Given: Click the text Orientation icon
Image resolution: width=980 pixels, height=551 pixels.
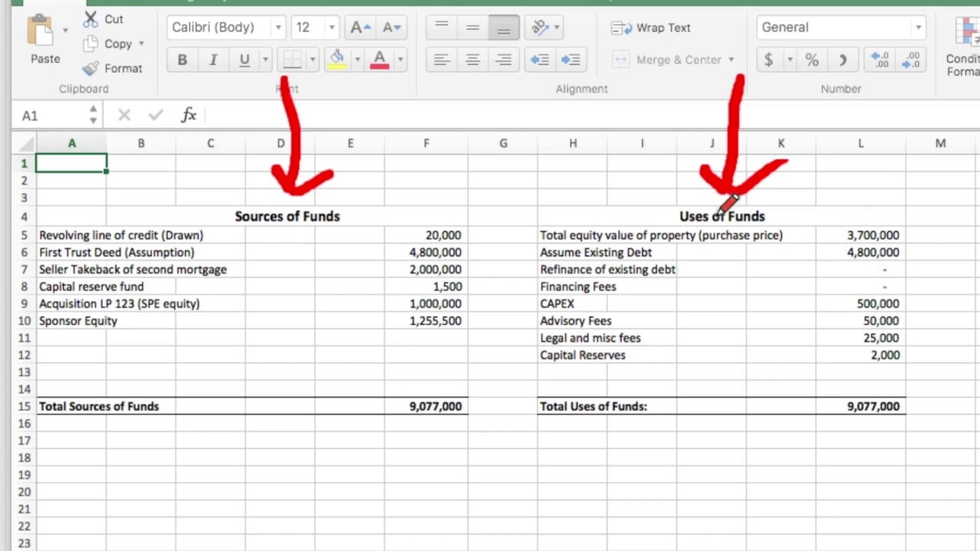Looking at the screenshot, I should click(x=541, y=28).
